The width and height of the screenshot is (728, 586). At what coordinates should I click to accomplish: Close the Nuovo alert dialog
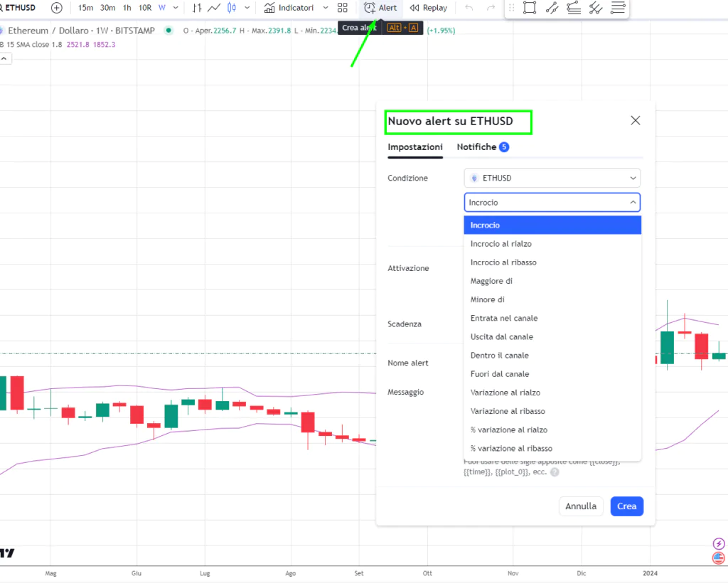tap(635, 121)
